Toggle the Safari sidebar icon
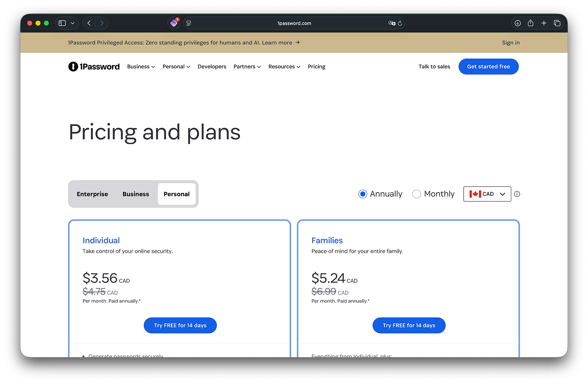Viewport: 588px width, 384px height. tap(62, 23)
